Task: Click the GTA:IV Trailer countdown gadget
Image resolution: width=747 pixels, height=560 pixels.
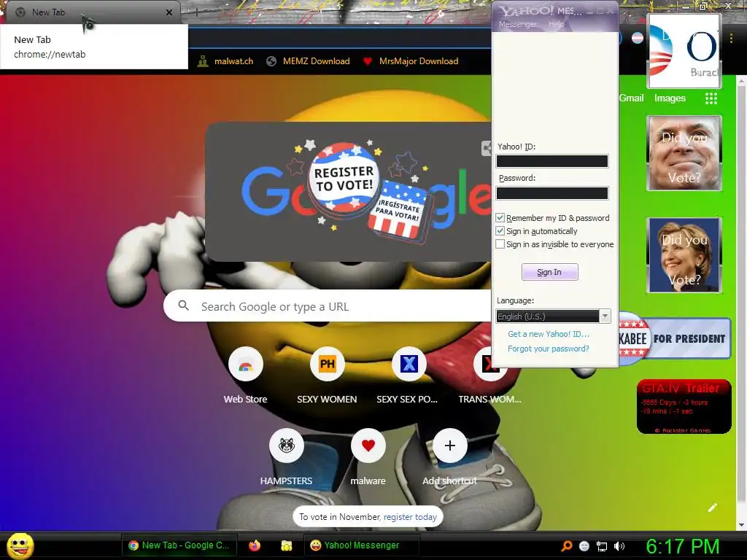Action: tap(684, 407)
